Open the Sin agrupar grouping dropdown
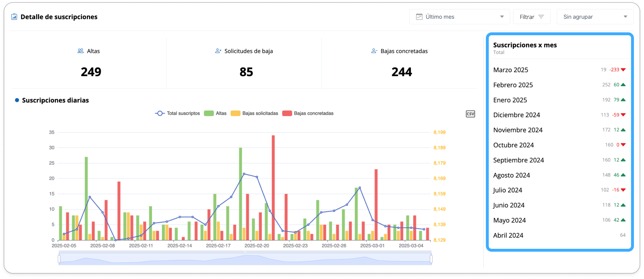 pos(595,17)
